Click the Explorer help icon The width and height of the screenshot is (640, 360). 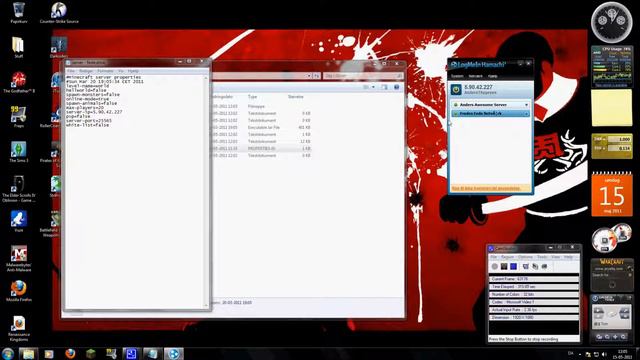396,87
